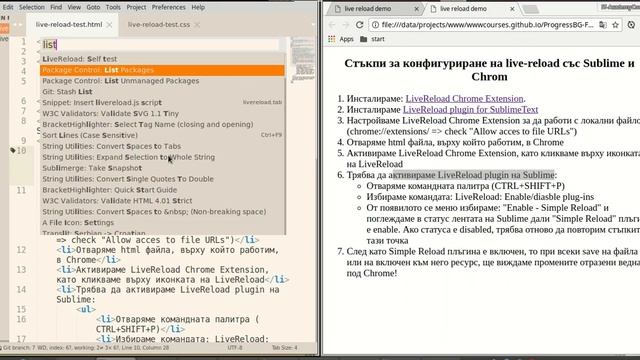
Task: Open the Goto menu
Action: point(93,7)
